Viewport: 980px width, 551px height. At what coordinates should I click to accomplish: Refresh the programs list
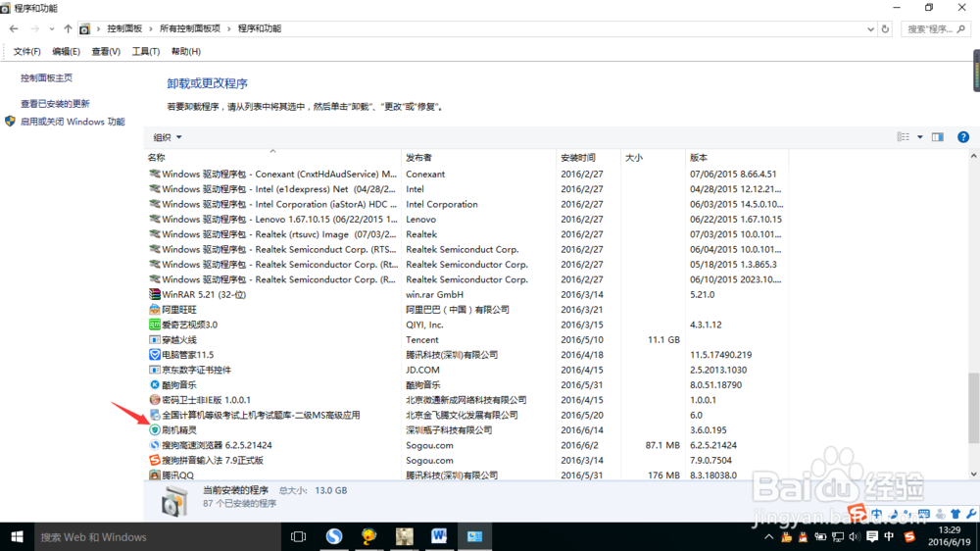(885, 28)
